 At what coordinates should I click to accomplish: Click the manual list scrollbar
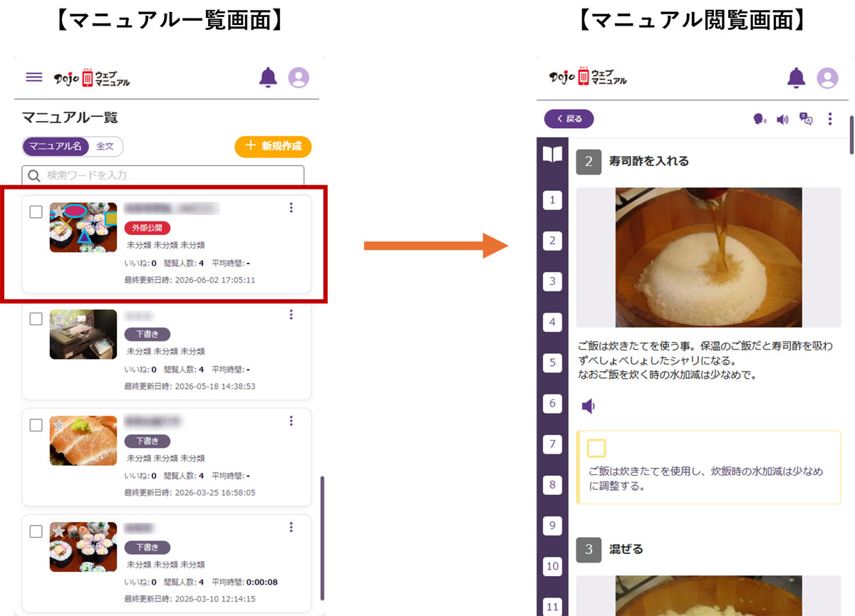(x=322, y=538)
